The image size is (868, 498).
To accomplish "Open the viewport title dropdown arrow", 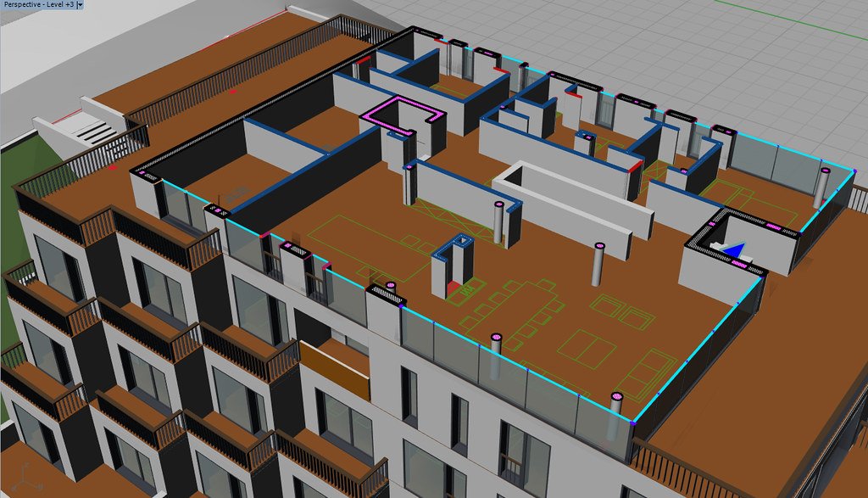I will click(80, 4).
